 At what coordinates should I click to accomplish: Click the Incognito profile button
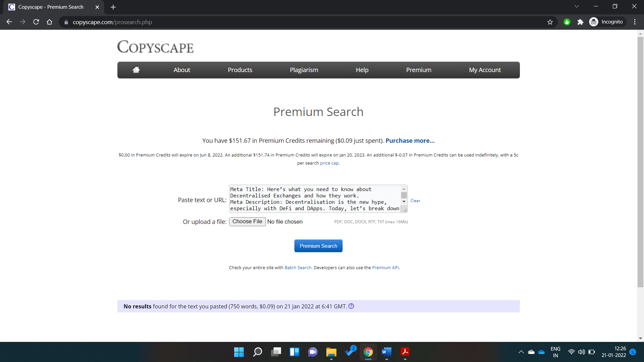(x=607, y=22)
